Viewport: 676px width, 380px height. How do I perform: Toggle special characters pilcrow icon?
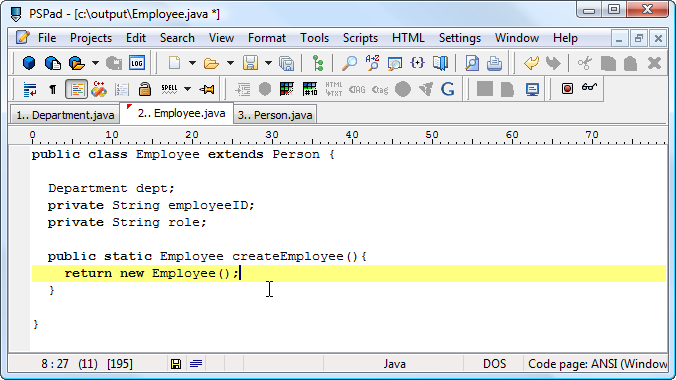point(53,89)
